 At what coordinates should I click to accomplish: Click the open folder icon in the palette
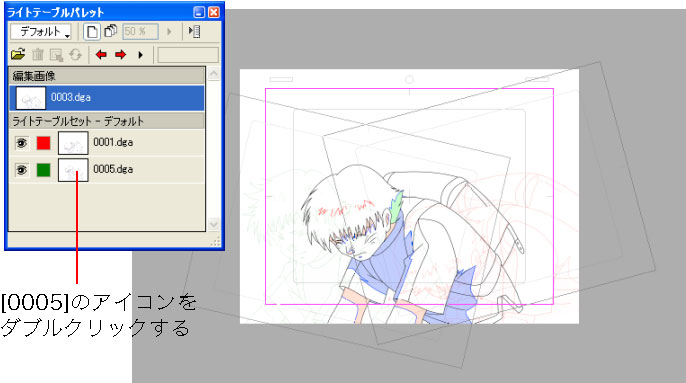[x=18, y=55]
